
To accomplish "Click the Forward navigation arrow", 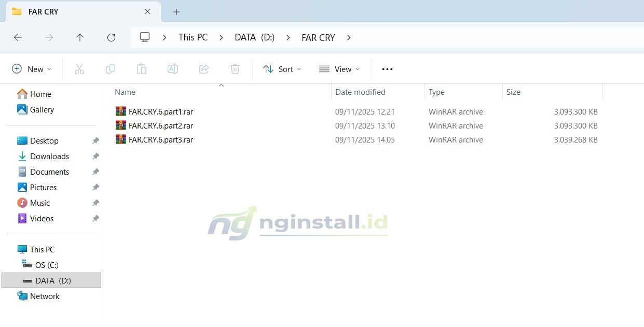I will [49, 37].
